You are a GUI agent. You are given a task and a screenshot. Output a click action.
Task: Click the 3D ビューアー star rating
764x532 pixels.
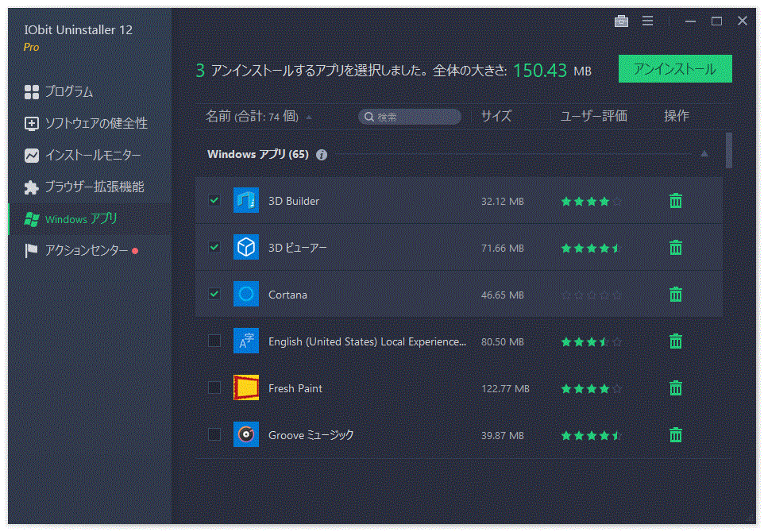[x=592, y=248]
